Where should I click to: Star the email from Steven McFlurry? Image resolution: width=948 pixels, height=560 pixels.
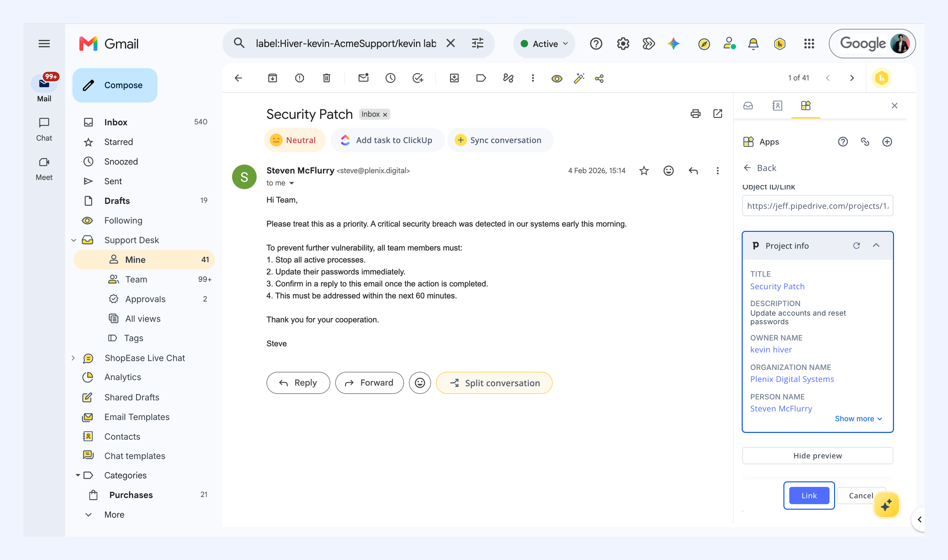coord(644,171)
